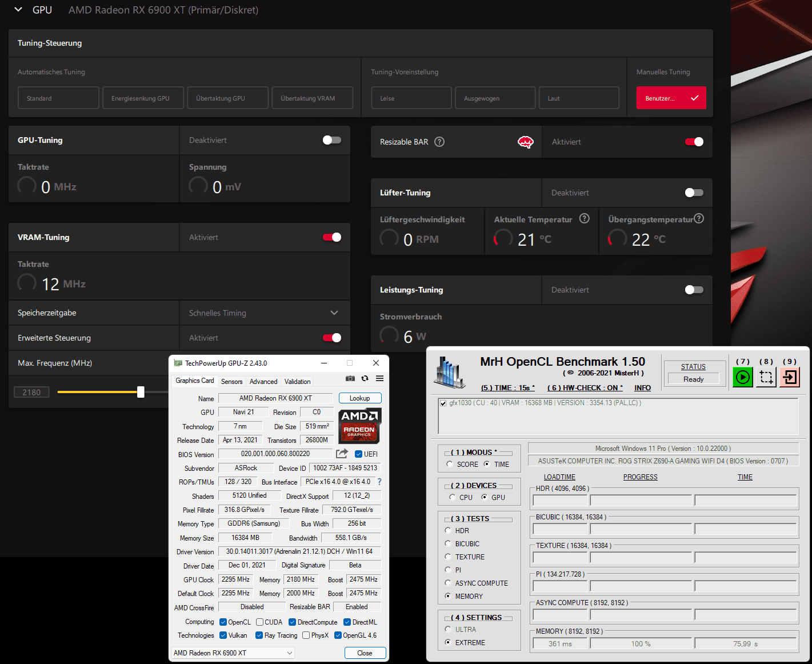The height and width of the screenshot is (664, 812).
Task: Toggle OpenCL checkbox in GPU-Z
Action: pos(223,622)
